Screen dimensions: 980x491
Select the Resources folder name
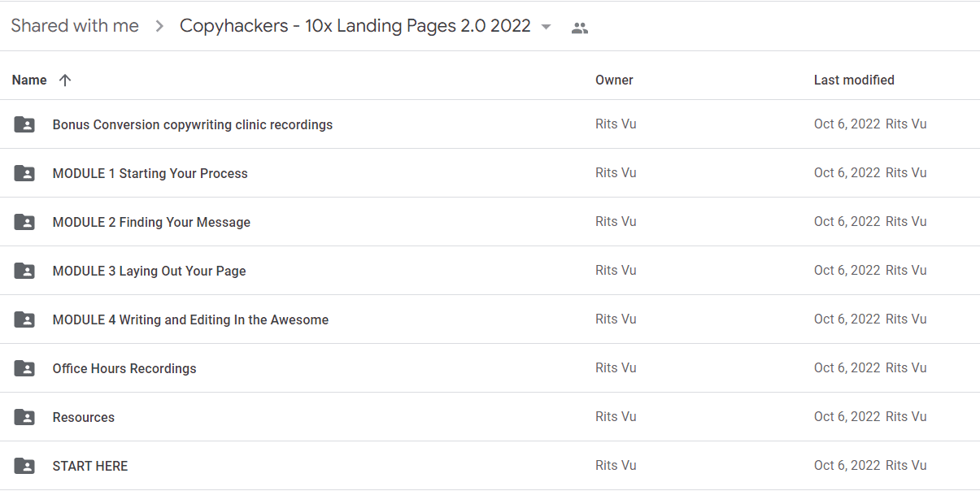point(84,417)
